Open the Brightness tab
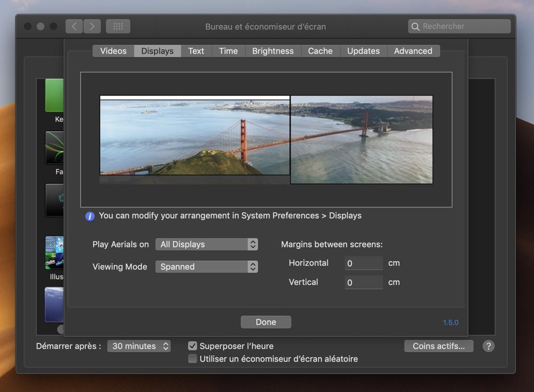Screen dimensions: 534x392 [x=273, y=51]
